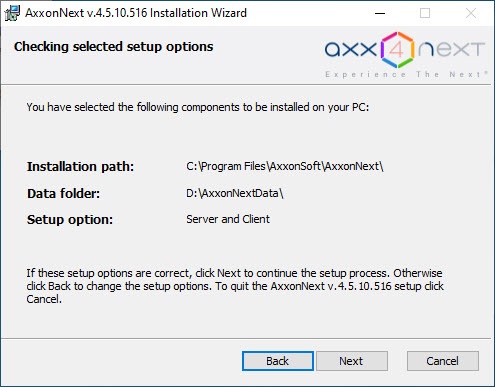
Task: Select the Server and Client text
Action: [x=228, y=219]
